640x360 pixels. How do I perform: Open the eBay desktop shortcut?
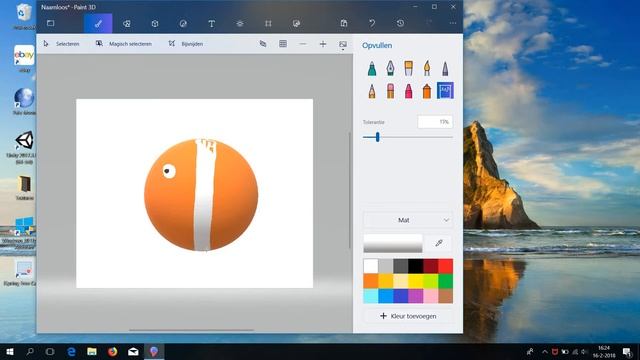pyautogui.click(x=24, y=58)
